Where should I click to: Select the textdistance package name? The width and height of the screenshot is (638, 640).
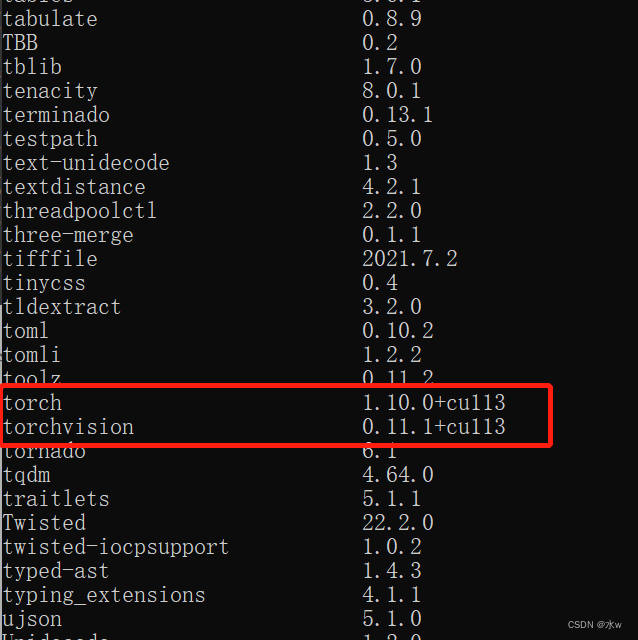[74, 187]
